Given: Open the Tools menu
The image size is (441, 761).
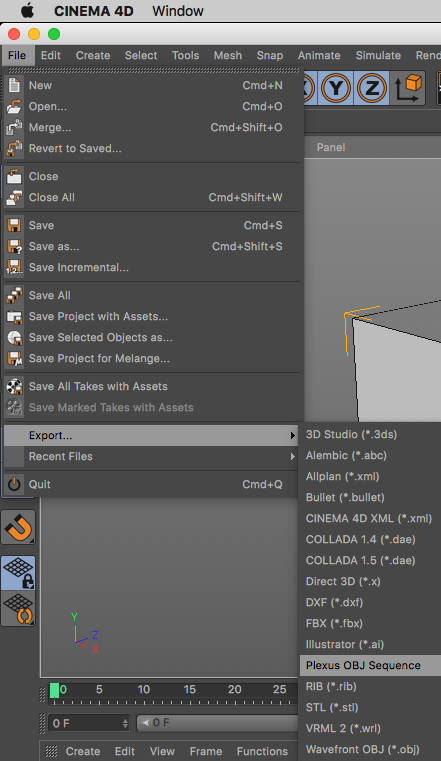Looking at the screenshot, I should pos(185,55).
